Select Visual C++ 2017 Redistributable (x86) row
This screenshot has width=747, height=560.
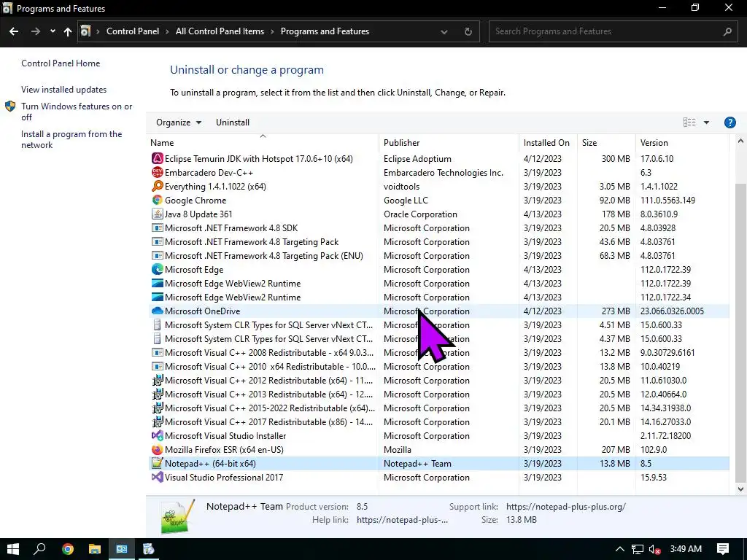point(438,422)
